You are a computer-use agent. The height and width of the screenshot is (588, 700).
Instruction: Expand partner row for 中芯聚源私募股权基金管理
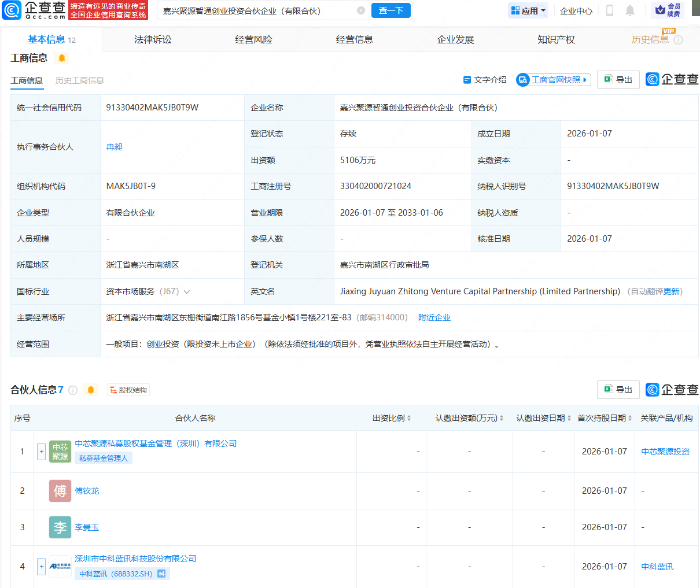coord(41,452)
